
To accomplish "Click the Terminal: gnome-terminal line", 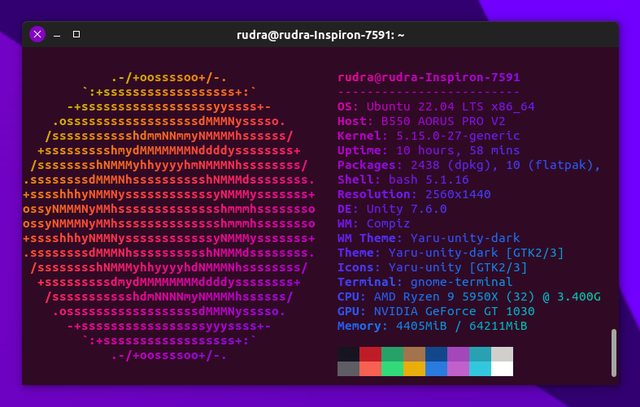I will click(425, 282).
